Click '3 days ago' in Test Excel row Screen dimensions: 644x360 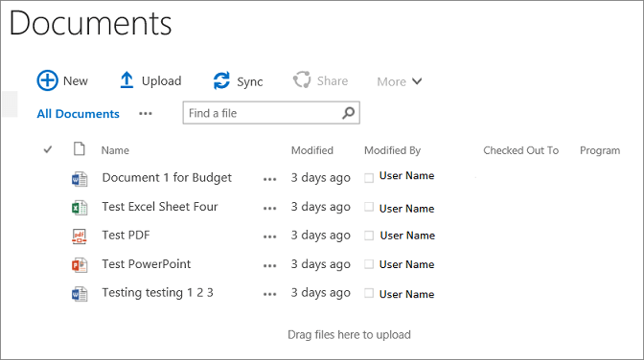(321, 207)
